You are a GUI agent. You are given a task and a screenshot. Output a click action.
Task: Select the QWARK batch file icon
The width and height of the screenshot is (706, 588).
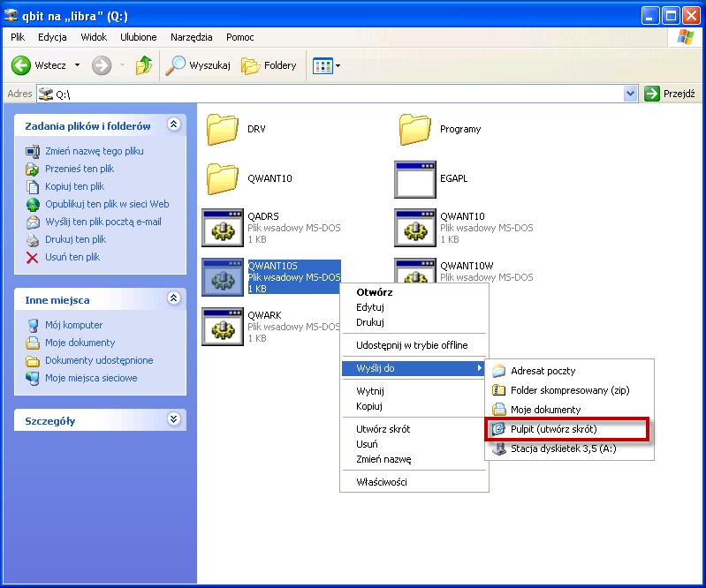pyautogui.click(x=223, y=327)
